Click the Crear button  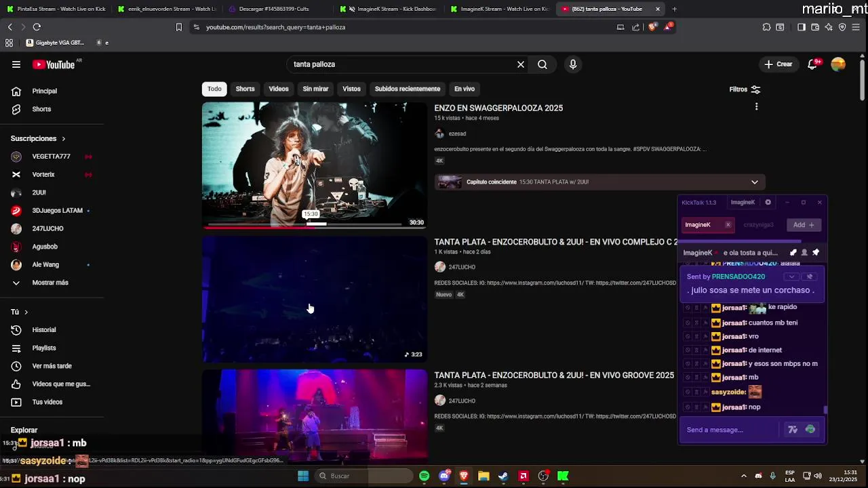[x=778, y=64]
